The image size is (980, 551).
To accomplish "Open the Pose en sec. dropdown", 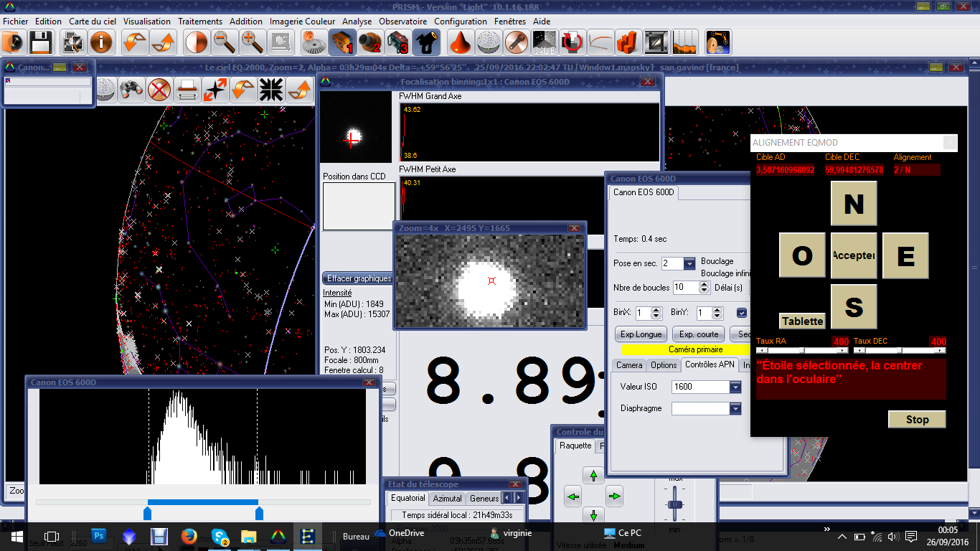I will point(689,264).
